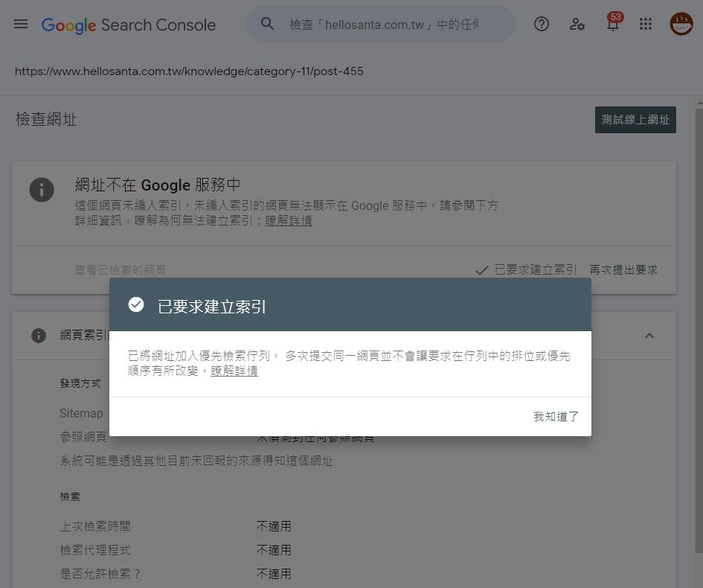
Task: Click the inspected URL text at top
Action: click(x=189, y=71)
